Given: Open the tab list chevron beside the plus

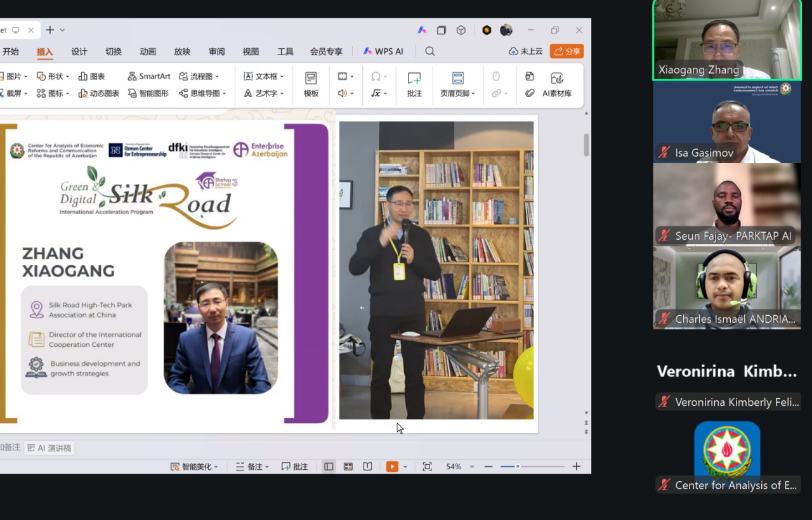Looking at the screenshot, I should click(62, 30).
